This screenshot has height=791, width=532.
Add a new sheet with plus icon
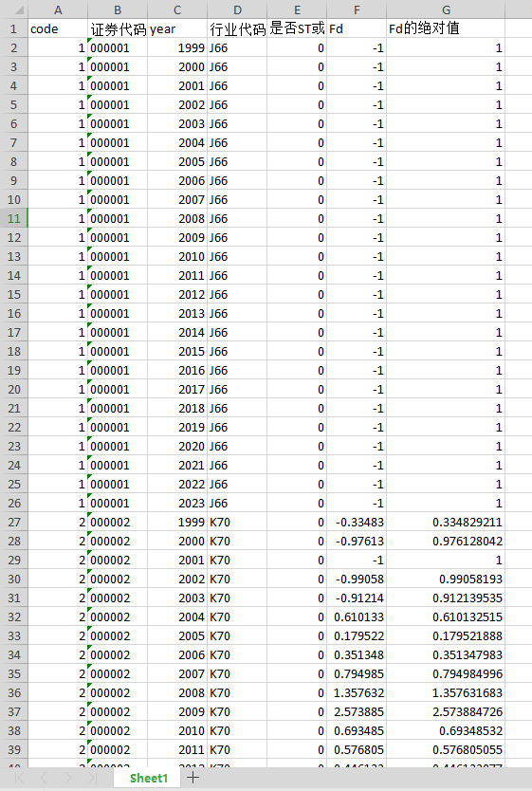193,778
